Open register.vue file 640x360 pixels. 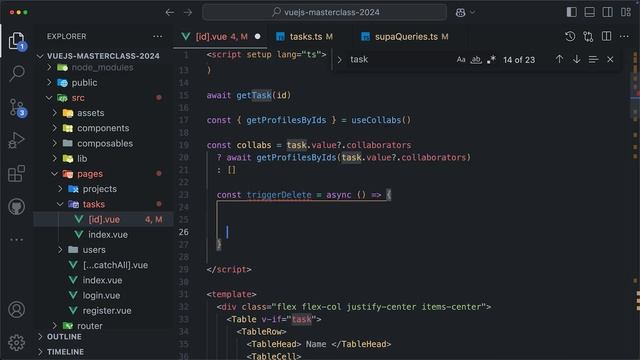104,311
